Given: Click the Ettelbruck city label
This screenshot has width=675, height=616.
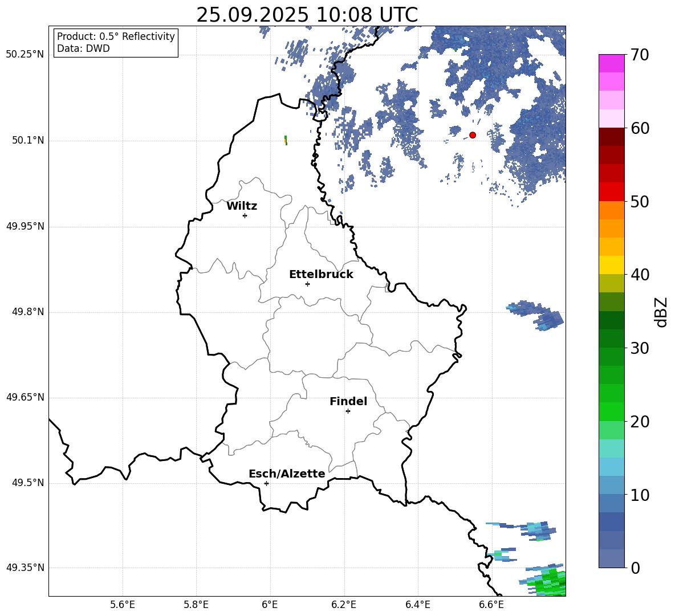Looking at the screenshot, I should 321,275.
